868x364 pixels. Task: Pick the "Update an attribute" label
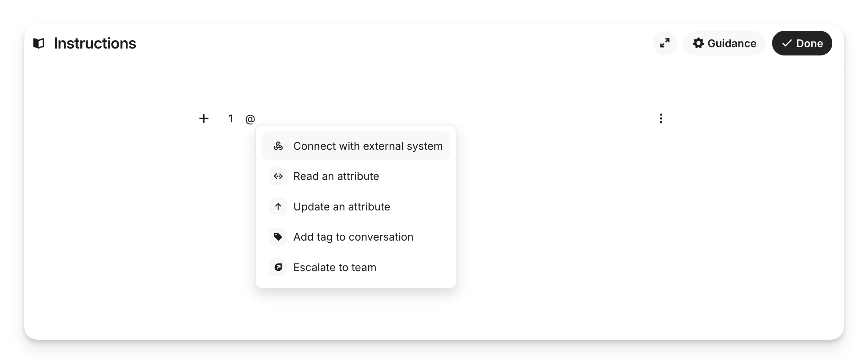[x=342, y=207]
